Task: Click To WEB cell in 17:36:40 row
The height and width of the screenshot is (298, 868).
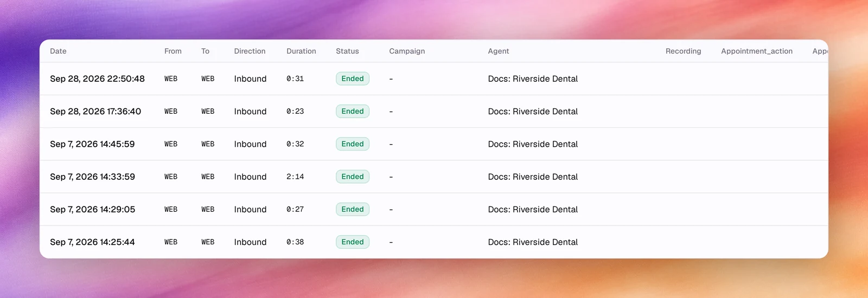Action: pos(208,111)
